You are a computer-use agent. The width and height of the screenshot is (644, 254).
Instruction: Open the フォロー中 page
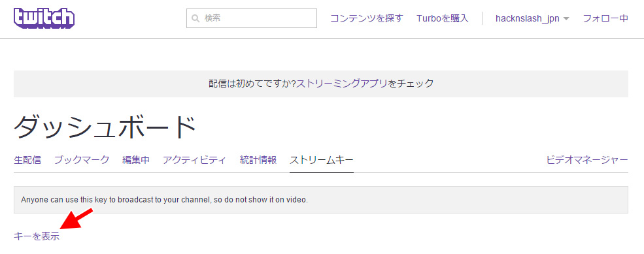[605, 18]
